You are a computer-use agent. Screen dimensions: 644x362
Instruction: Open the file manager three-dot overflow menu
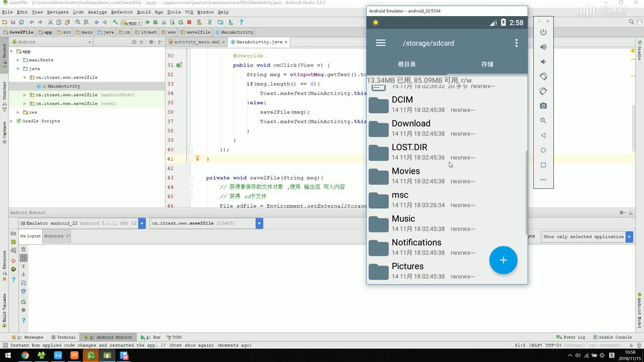tap(516, 43)
